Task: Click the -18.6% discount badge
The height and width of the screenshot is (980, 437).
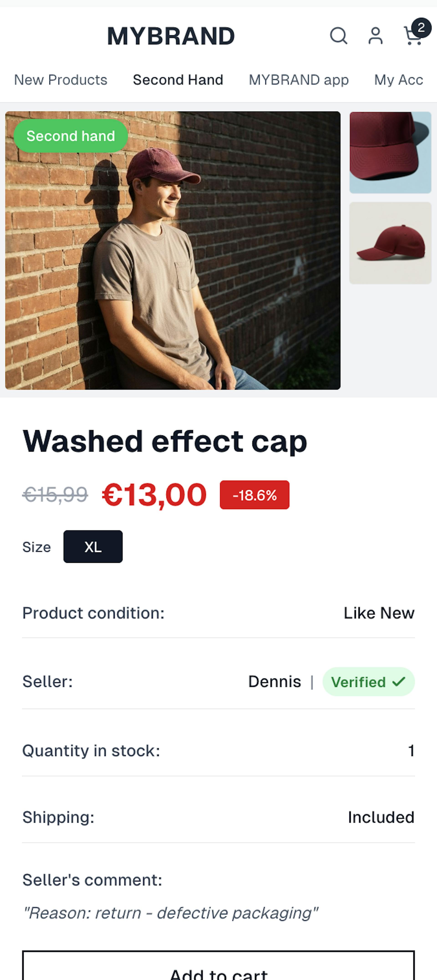Action: [x=254, y=495]
